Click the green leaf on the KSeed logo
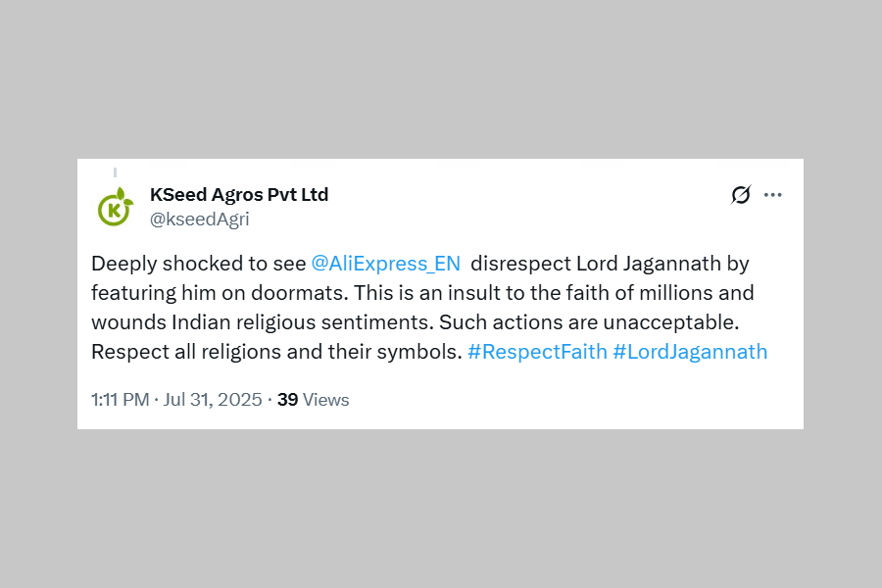The image size is (882, 588). point(123,194)
